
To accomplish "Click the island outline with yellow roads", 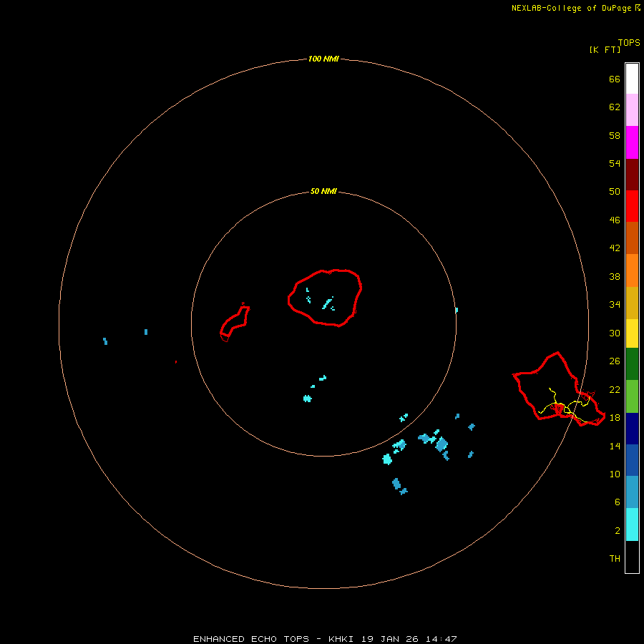I will pos(559,389).
